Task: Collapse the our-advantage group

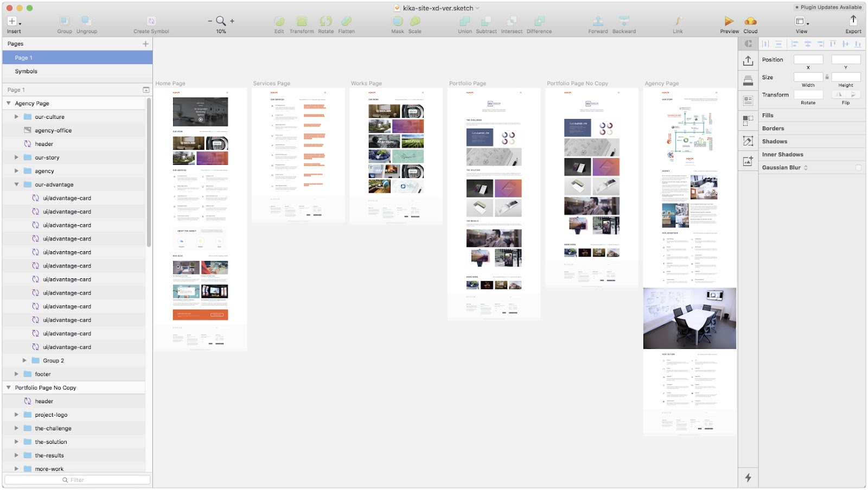Action: point(16,184)
